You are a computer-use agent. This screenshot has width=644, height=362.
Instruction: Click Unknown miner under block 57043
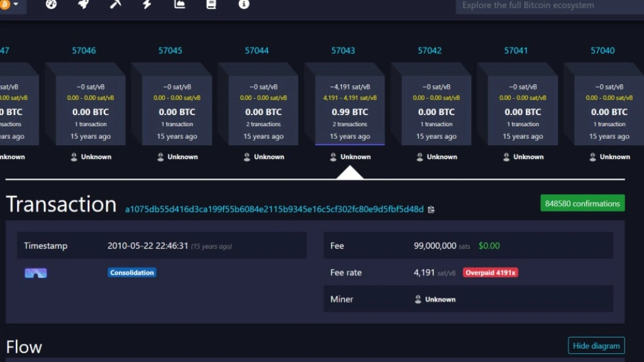point(356,156)
